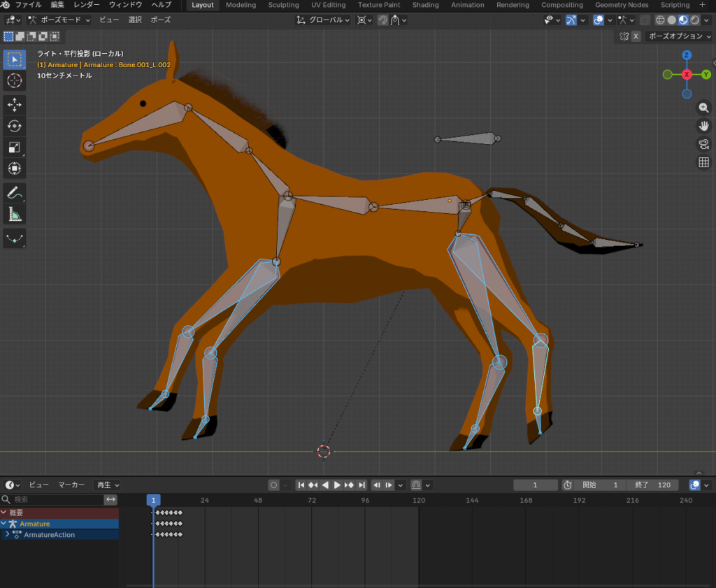Open the レンダー menu
The image size is (716, 588).
click(x=87, y=5)
